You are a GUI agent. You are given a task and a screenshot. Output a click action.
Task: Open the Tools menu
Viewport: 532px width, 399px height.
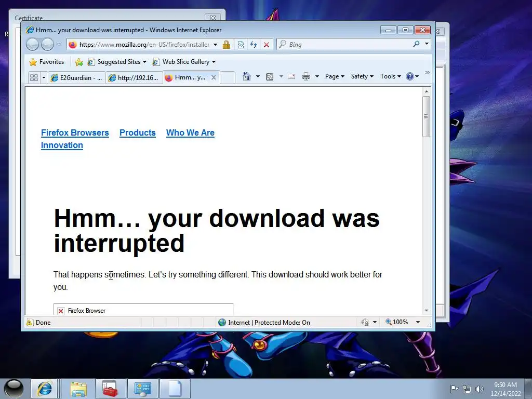click(391, 76)
